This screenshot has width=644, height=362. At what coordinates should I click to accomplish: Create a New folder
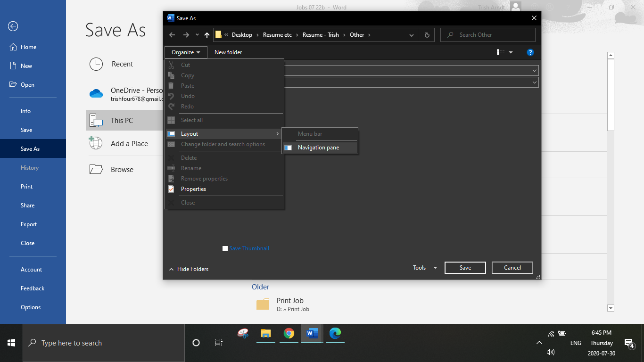pyautogui.click(x=228, y=52)
